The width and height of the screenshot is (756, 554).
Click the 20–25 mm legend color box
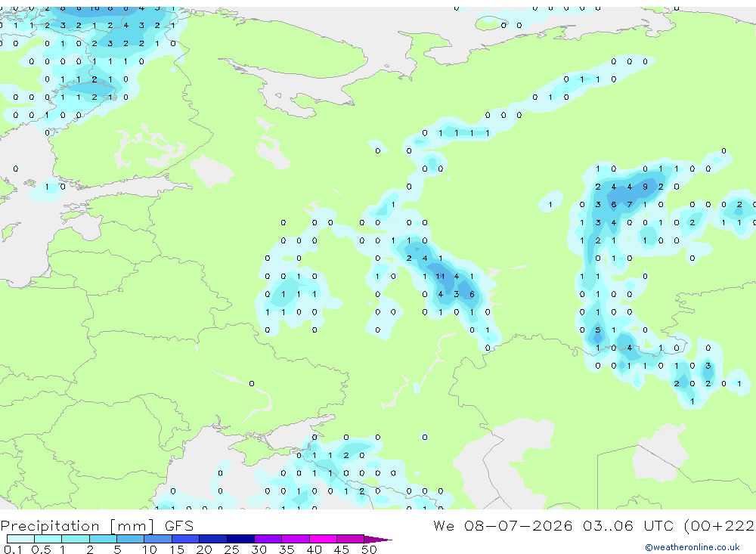tap(212, 539)
